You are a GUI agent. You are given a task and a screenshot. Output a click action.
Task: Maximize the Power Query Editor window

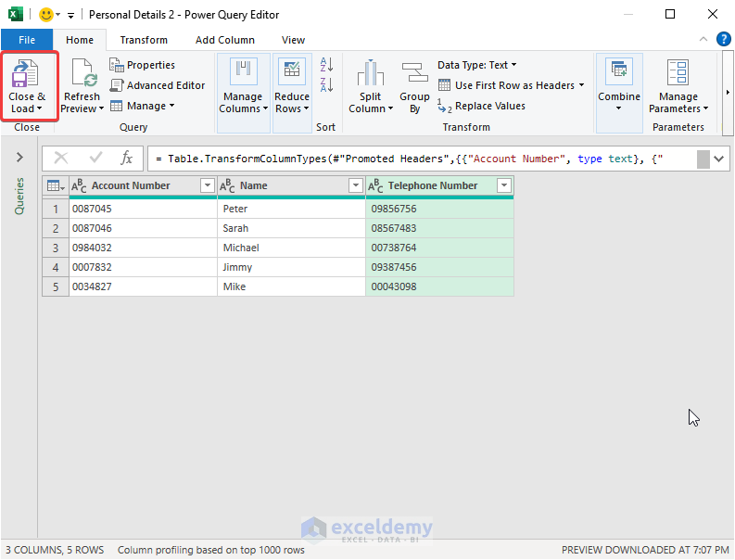670,14
